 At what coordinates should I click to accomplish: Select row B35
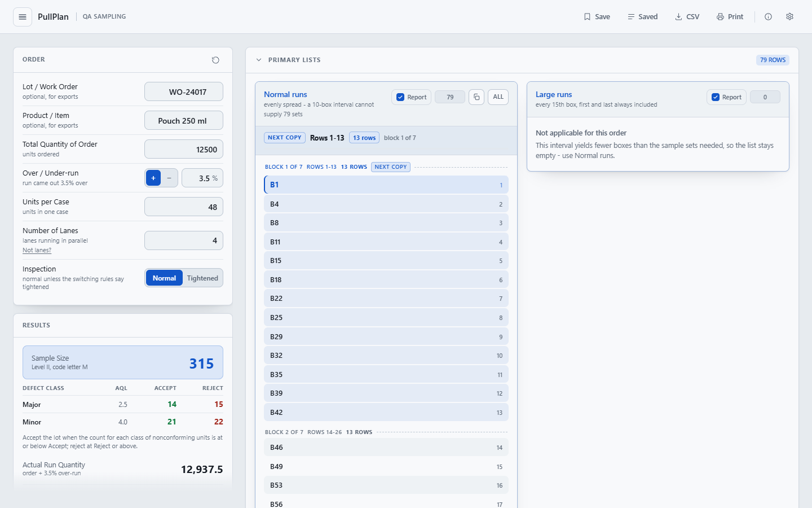[x=386, y=374]
